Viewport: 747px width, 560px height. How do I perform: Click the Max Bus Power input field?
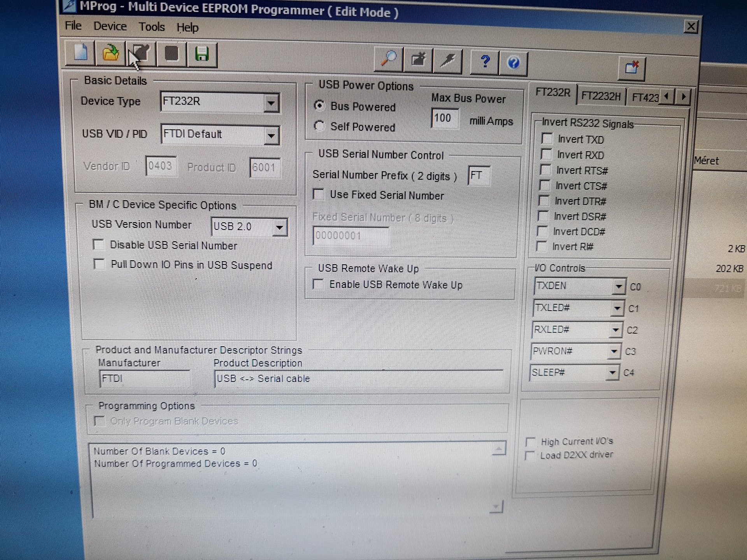(444, 118)
